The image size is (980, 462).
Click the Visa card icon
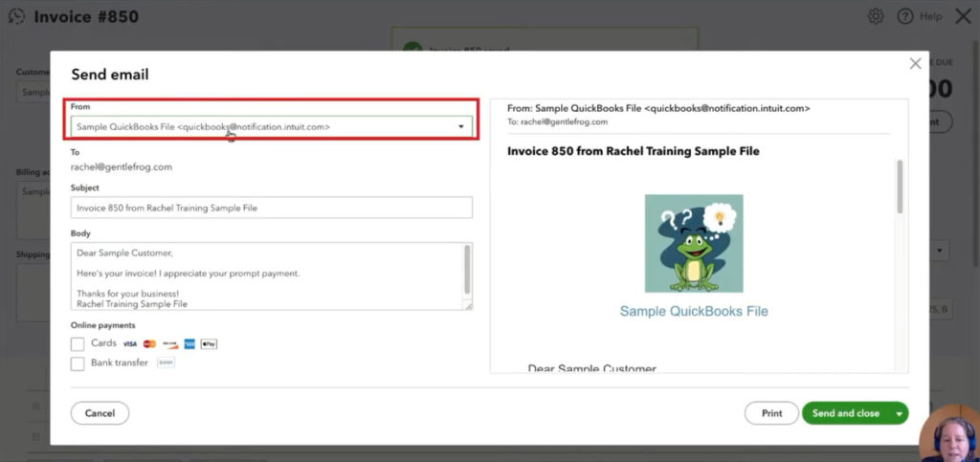coord(130,343)
